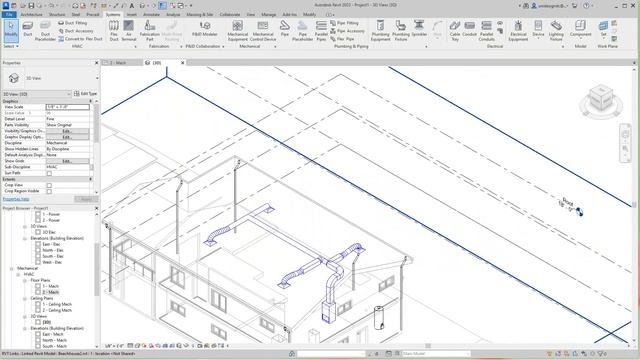
Task: Click Edit button for Show Grids
Action: 67,161
